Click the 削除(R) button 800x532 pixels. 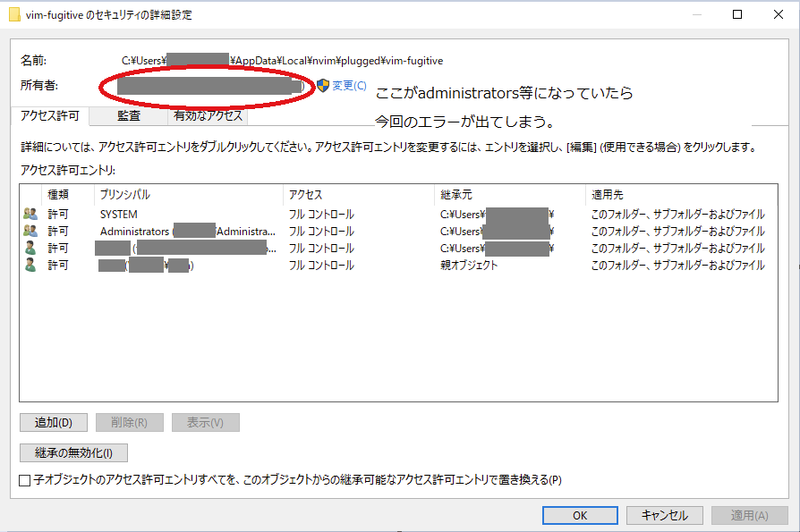(x=130, y=422)
